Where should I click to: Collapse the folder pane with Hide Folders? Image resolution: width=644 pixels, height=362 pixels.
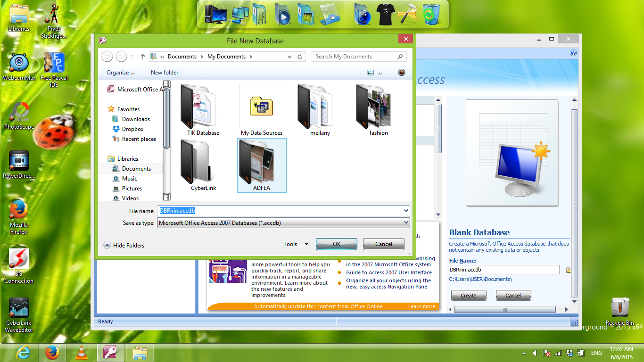124,245
